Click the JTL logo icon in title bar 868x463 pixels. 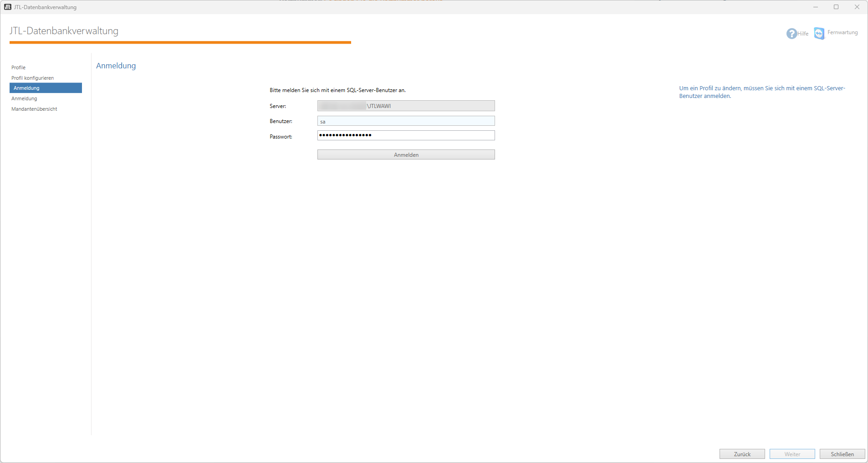8,7
